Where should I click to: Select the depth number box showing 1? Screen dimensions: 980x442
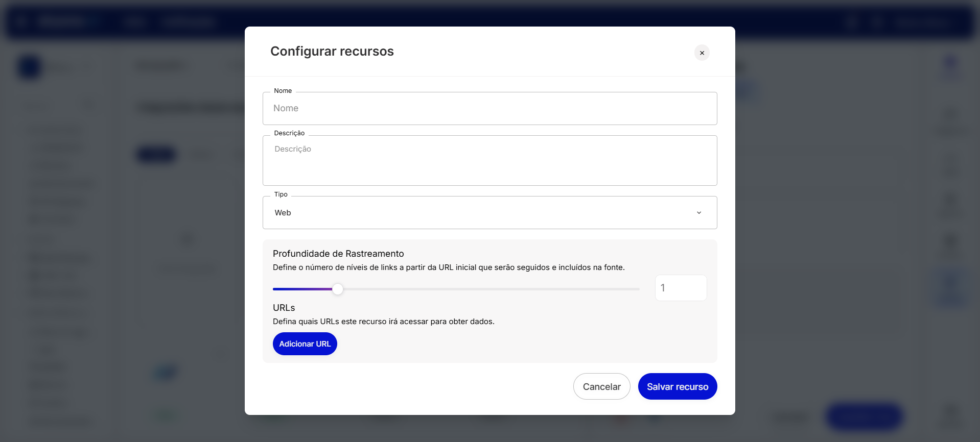(681, 288)
